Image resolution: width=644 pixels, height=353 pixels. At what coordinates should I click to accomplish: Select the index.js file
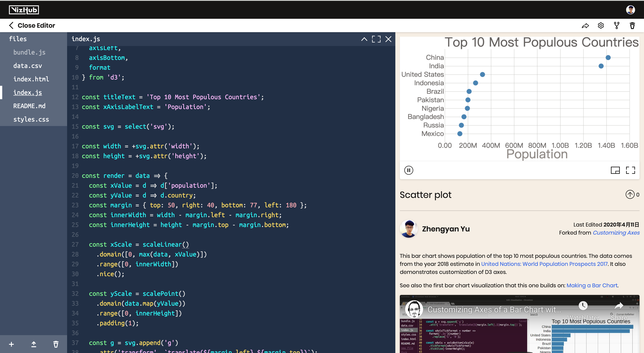click(28, 92)
